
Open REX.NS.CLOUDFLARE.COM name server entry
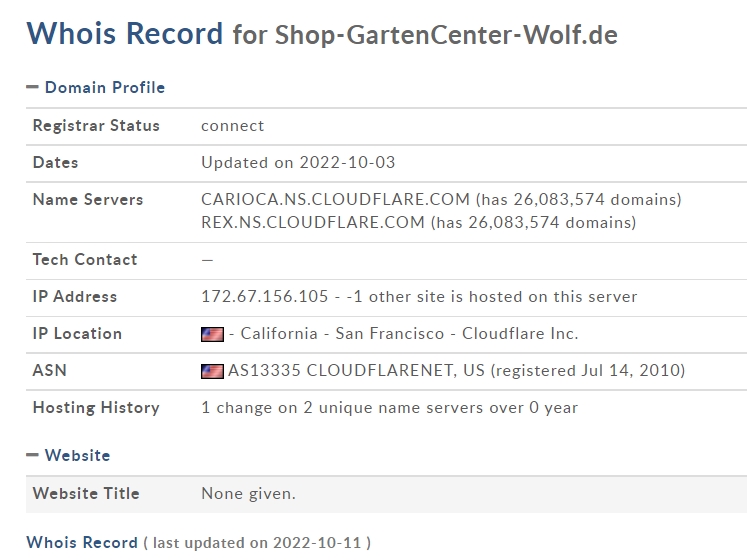coord(313,223)
